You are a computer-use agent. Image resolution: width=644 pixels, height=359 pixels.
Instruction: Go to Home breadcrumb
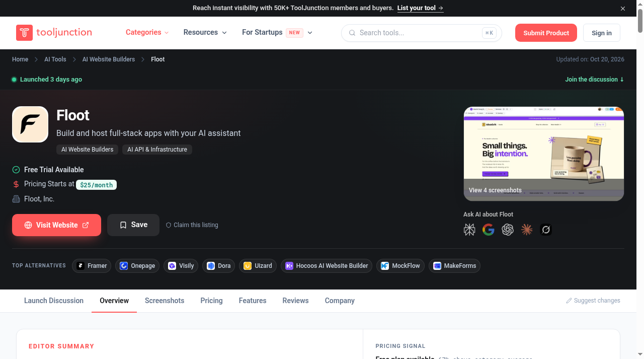point(20,59)
